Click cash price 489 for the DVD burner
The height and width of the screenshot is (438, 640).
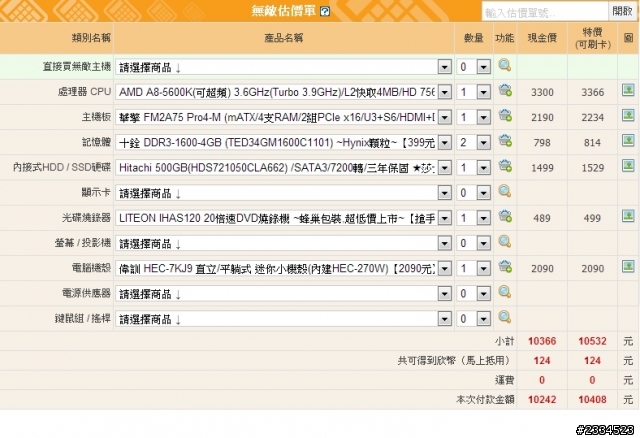click(x=542, y=218)
